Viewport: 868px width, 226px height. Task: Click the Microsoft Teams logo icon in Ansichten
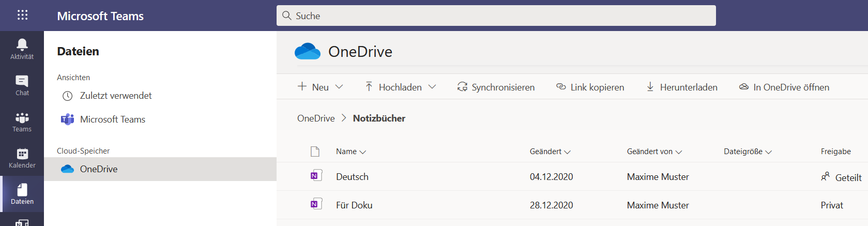[x=67, y=119]
